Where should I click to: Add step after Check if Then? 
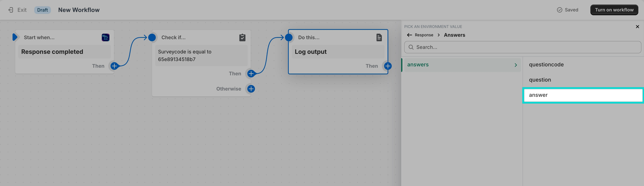pos(251,73)
